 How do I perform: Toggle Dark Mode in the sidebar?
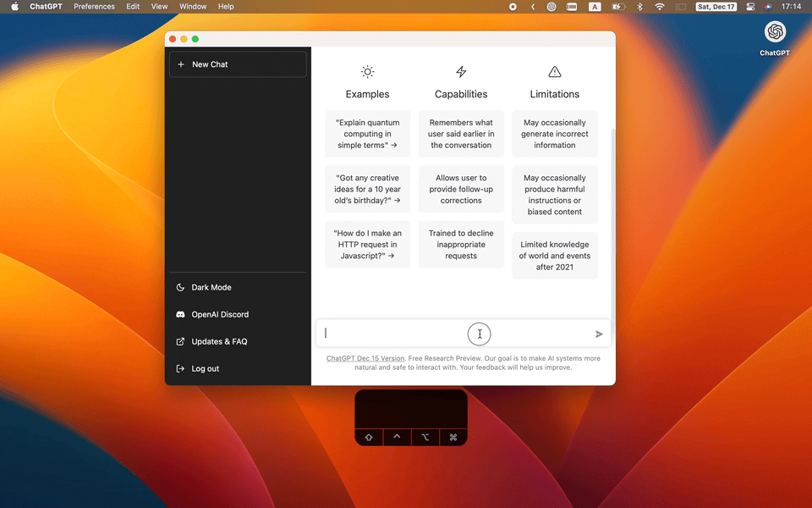coord(211,287)
